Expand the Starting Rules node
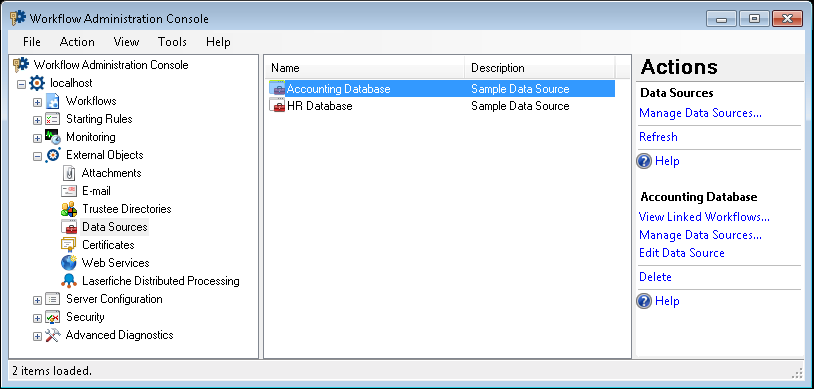The image size is (814, 389). (x=37, y=120)
